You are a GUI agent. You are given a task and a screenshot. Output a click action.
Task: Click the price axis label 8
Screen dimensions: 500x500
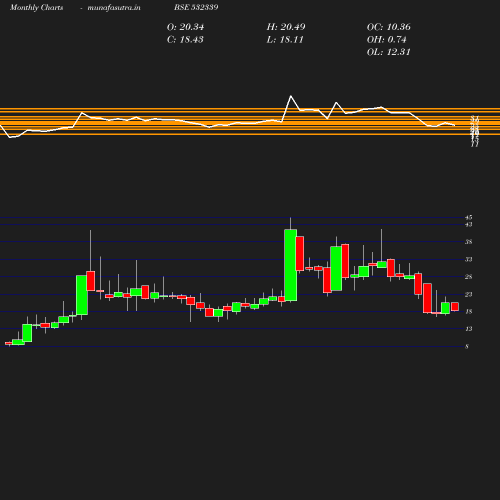(467, 347)
